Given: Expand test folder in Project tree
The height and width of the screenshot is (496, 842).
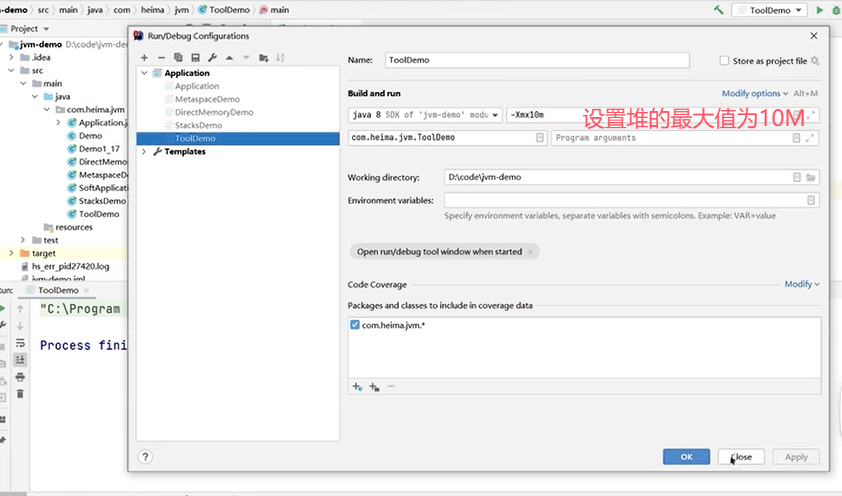Looking at the screenshot, I should pos(23,240).
